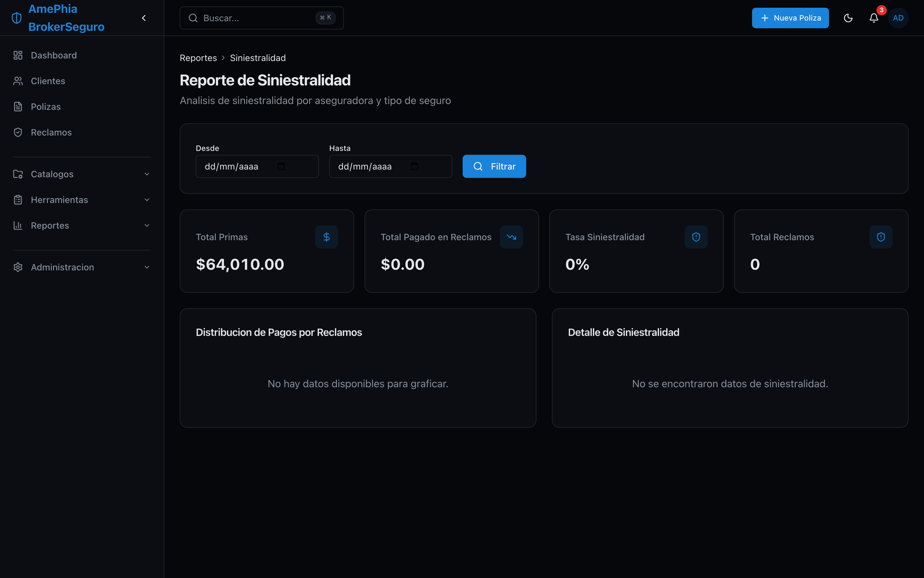Click the Reportes breadcrumb link
The width and height of the screenshot is (924, 578).
[x=198, y=58]
